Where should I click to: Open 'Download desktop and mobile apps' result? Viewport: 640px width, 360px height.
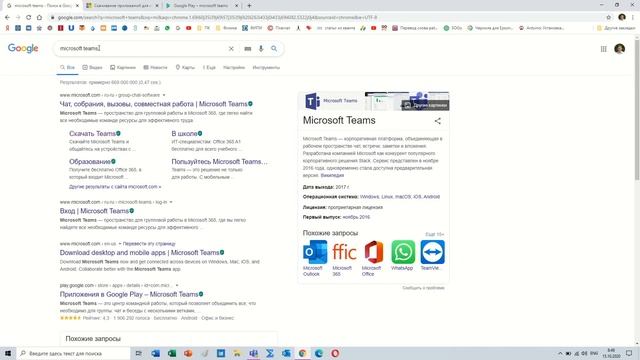(139, 253)
